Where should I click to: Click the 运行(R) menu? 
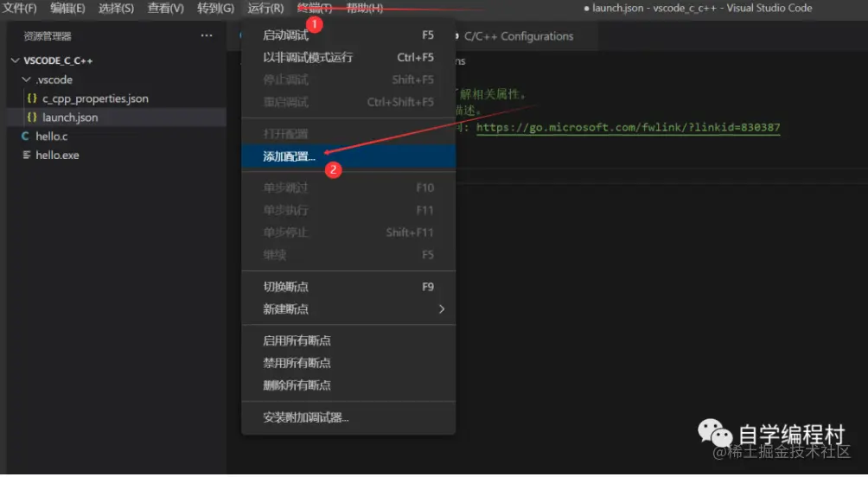[265, 9]
